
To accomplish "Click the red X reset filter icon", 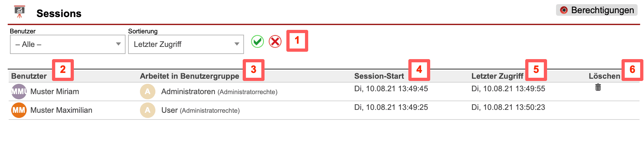I will pyautogui.click(x=275, y=41).
